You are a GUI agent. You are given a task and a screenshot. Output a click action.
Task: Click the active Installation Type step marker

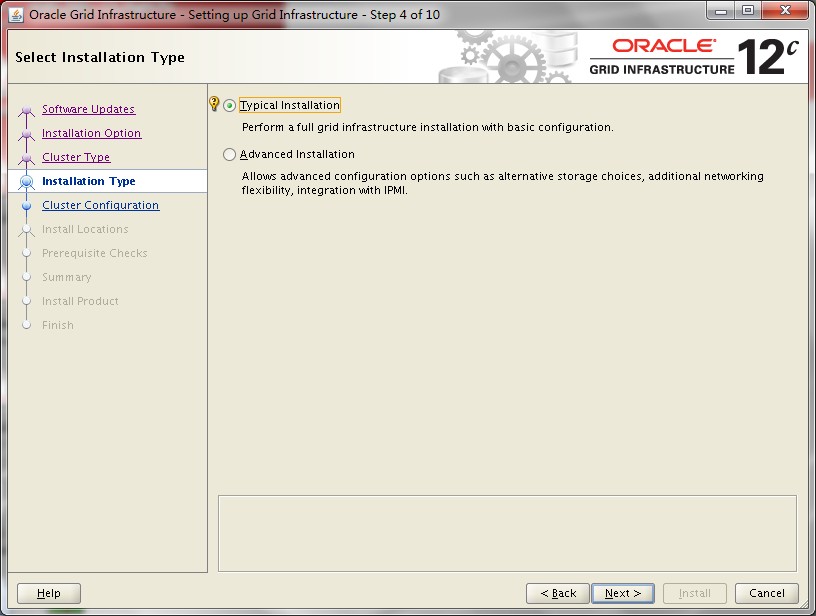point(27,182)
